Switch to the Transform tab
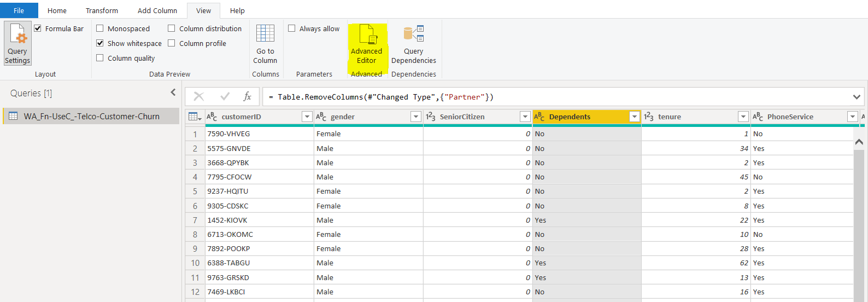The width and height of the screenshot is (868, 302). click(x=102, y=10)
